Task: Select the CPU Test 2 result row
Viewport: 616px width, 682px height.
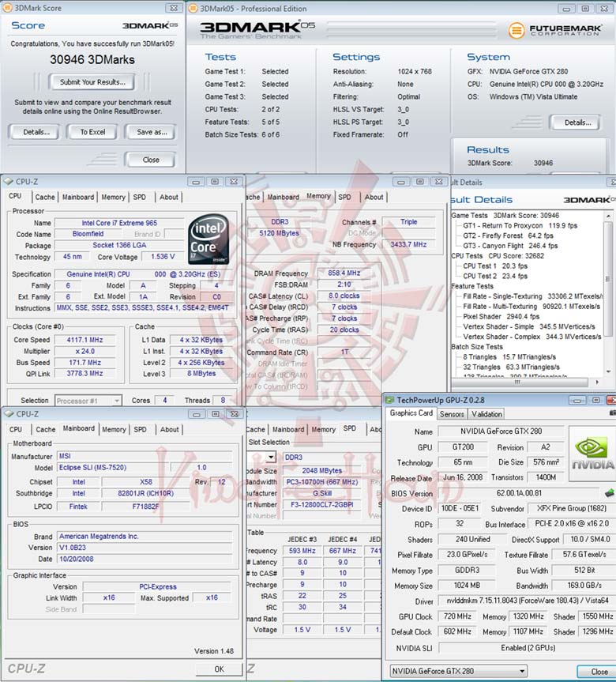Action: 494,276
